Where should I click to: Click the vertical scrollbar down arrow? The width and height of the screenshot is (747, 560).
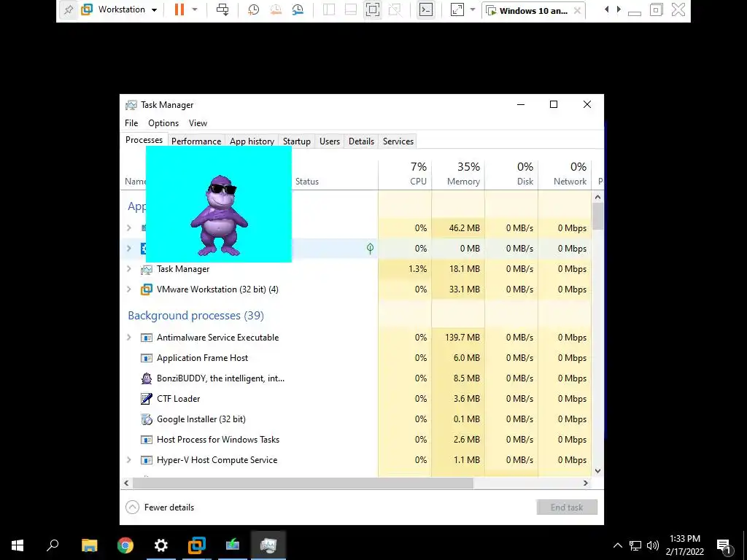[x=598, y=471]
